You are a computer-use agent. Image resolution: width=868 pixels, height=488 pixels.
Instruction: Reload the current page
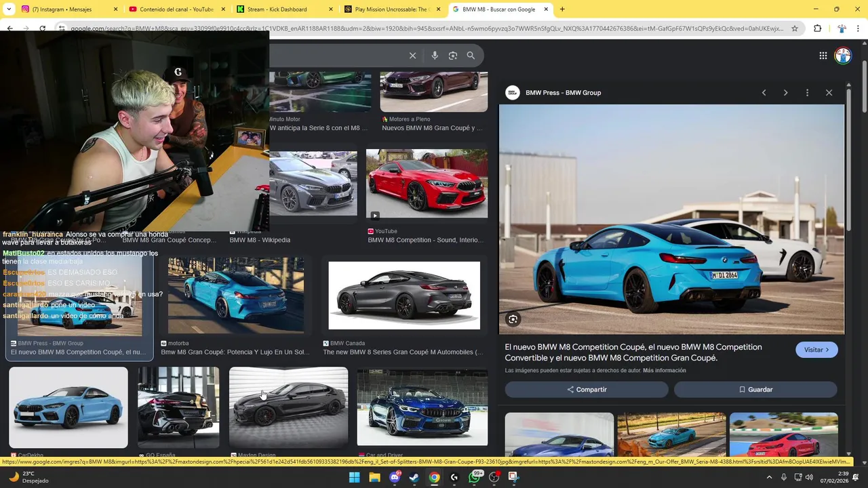click(x=42, y=28)
